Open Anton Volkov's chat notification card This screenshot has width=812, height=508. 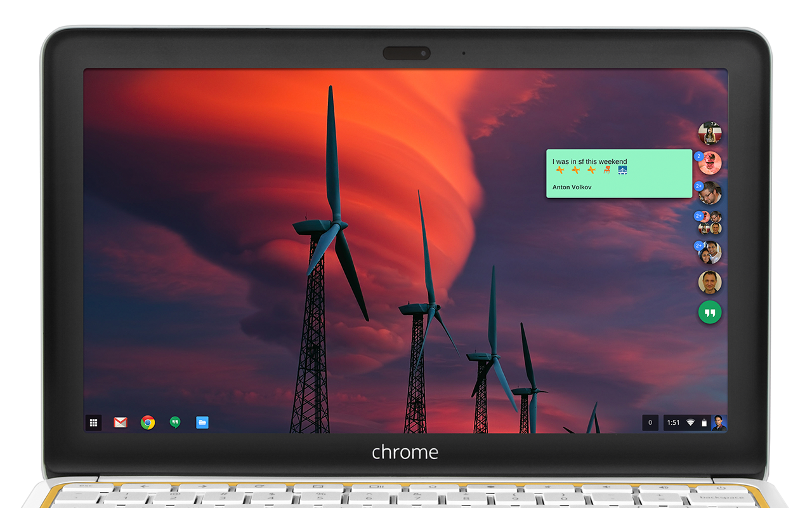[x=619, y=173]
